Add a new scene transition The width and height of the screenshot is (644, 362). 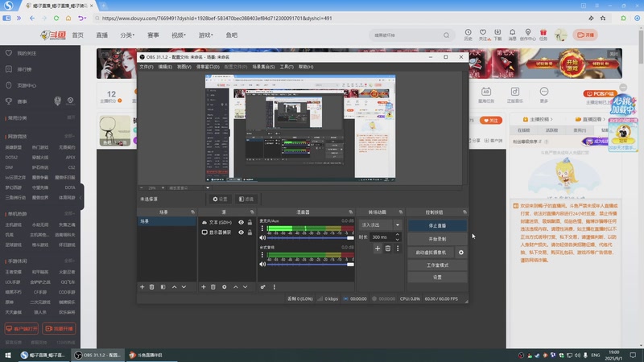(x=378, y=249)
